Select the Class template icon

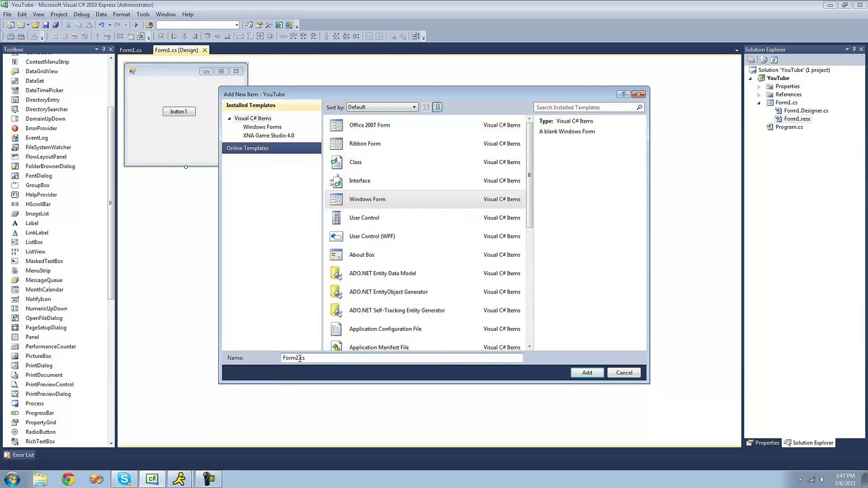pyautogui.click(x=336, y=162)
